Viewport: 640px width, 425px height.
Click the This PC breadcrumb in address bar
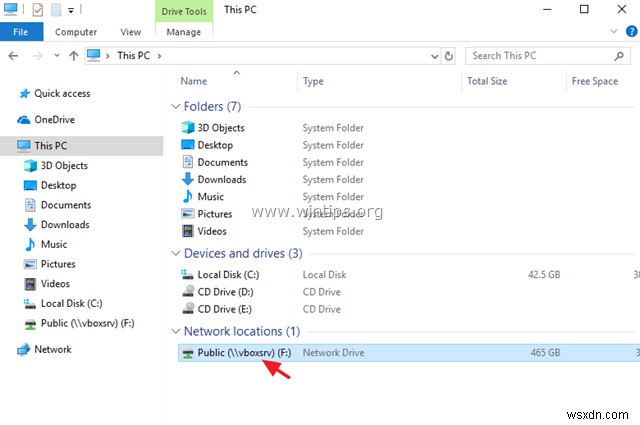coord(133,56)
